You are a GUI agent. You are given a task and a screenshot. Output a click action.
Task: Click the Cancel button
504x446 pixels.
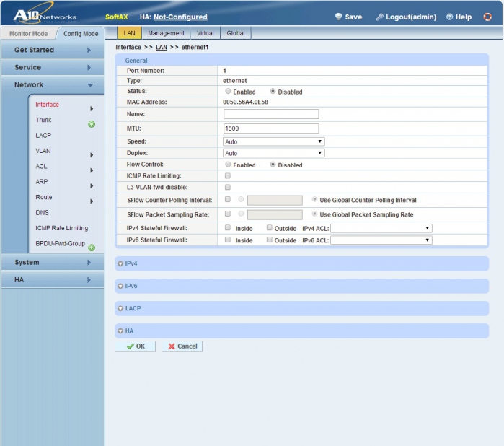(x=182, y=346)
